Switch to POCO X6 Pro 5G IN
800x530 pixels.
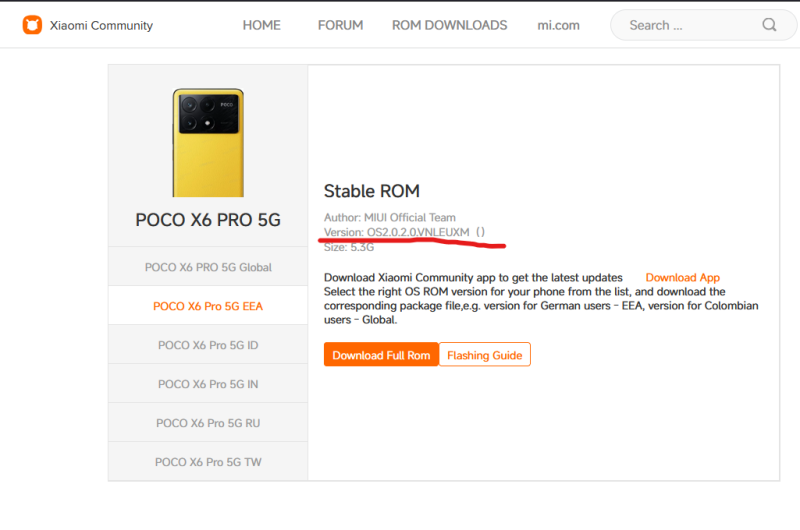208,384
